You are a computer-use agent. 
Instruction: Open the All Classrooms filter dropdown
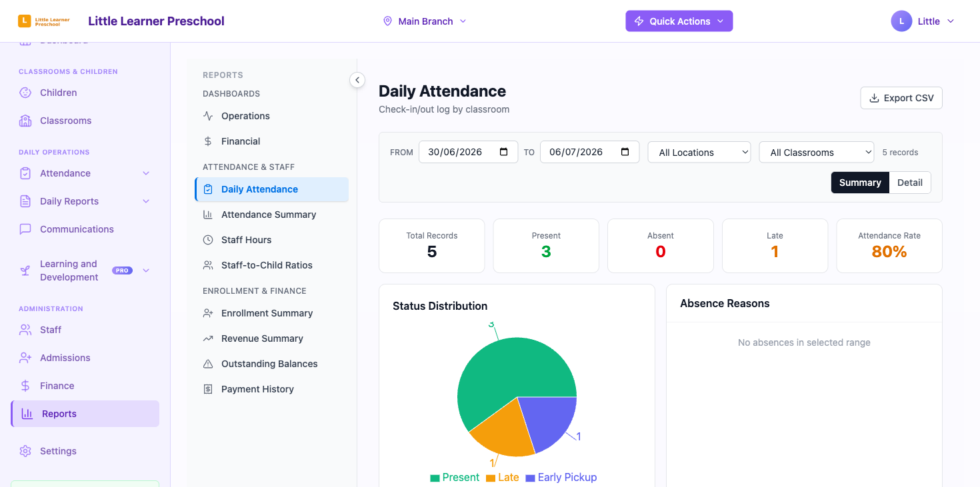pyautogui.click(x=817, y=152)
